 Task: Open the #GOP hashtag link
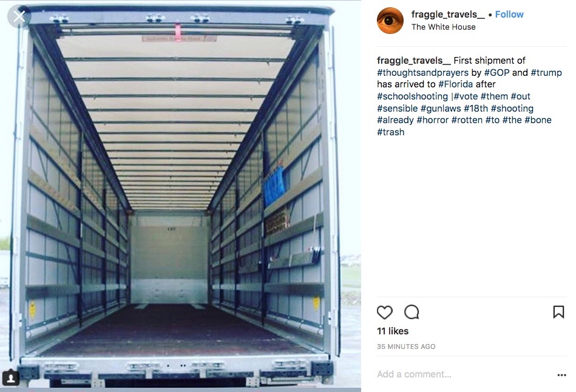click(x=496, y=73)
